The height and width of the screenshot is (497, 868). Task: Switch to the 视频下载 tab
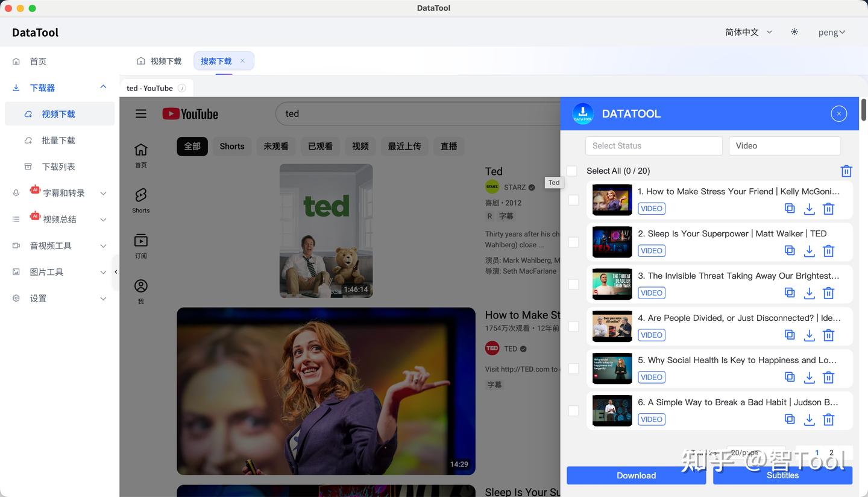pos(160,61)
